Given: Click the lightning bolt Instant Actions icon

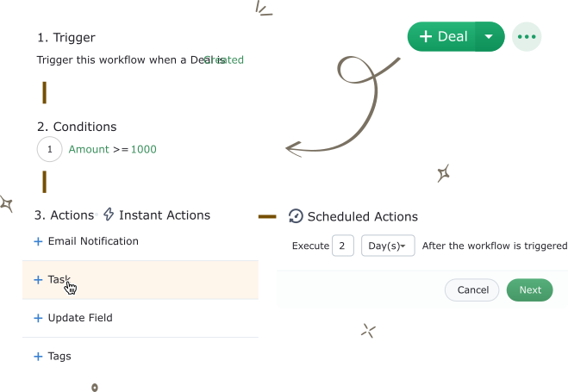Looking at the screenshot, I should point(109,215).
